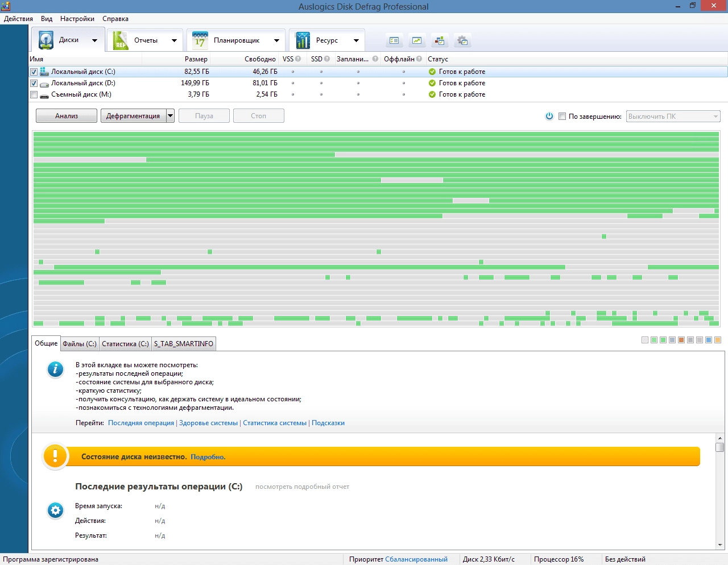Open the Последняя операция link
This screenshot has width=728, height=565.
141,423
